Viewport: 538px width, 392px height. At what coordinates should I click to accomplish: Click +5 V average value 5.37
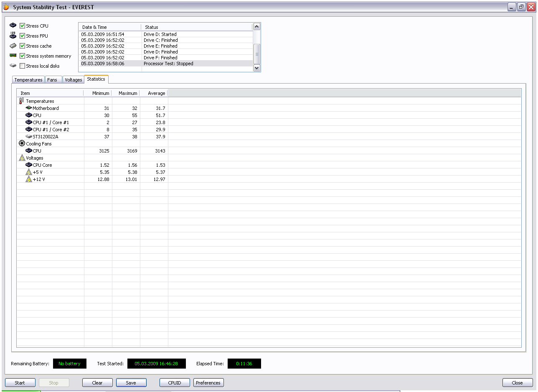pos(160,172)
